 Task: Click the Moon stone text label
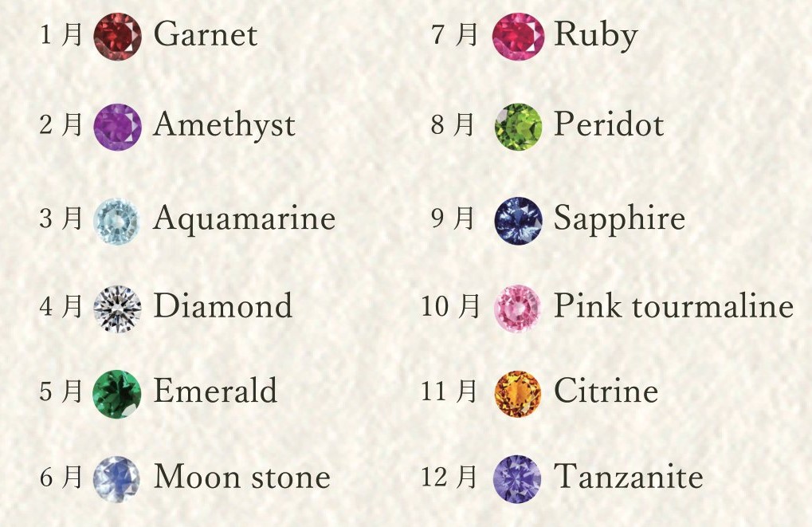pos(242,476)
